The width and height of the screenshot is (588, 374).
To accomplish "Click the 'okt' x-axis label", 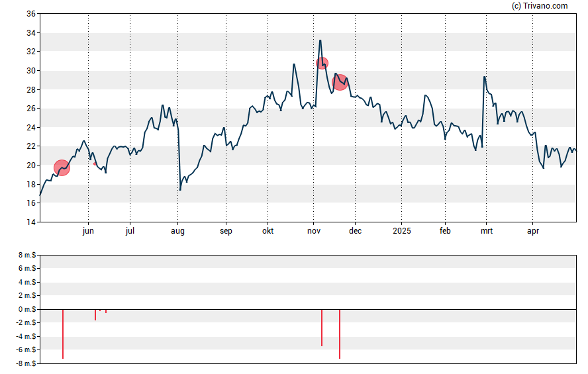I will coord(268,230).
